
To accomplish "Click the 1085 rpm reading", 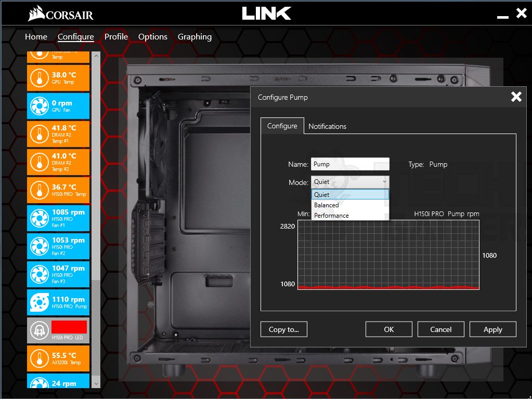I will point(68,212).
